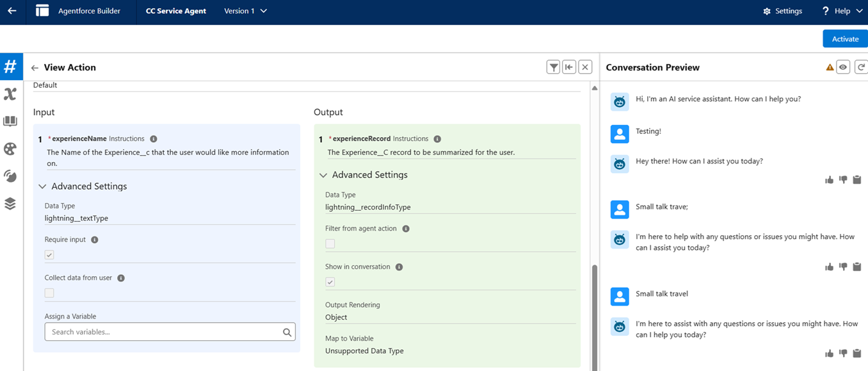Show info icon for Filter from agent action
The image size is (868, 371).
click(x=406, y=229)
